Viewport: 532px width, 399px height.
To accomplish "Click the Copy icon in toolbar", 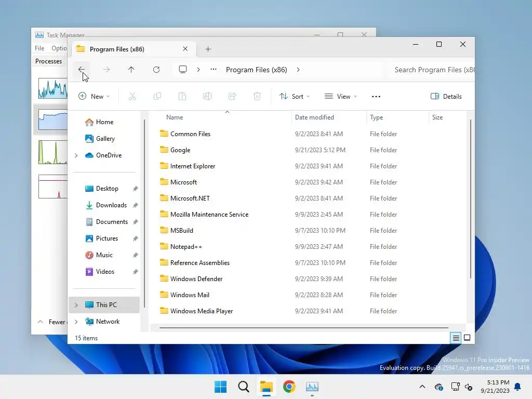I will pyautogui.click(x=157, y=96).
